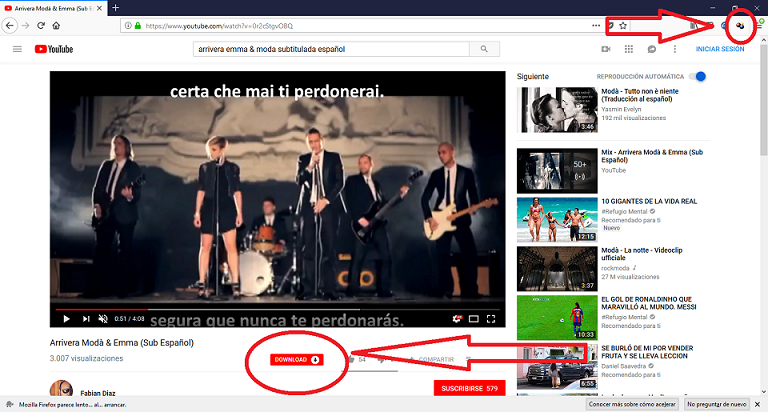This screenshot has width=768, height=412.
Task: Go back with the browser back arrow
Action: tap(10, 25)
